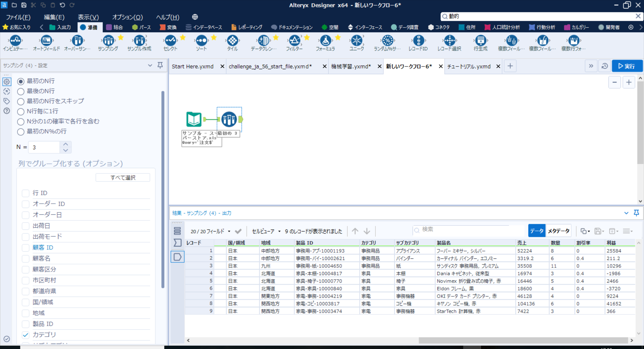Viewport: 644px width, 349px height.
Task: Select the Create Samples (サンプル作成) tool
Action: coord(140,41)
